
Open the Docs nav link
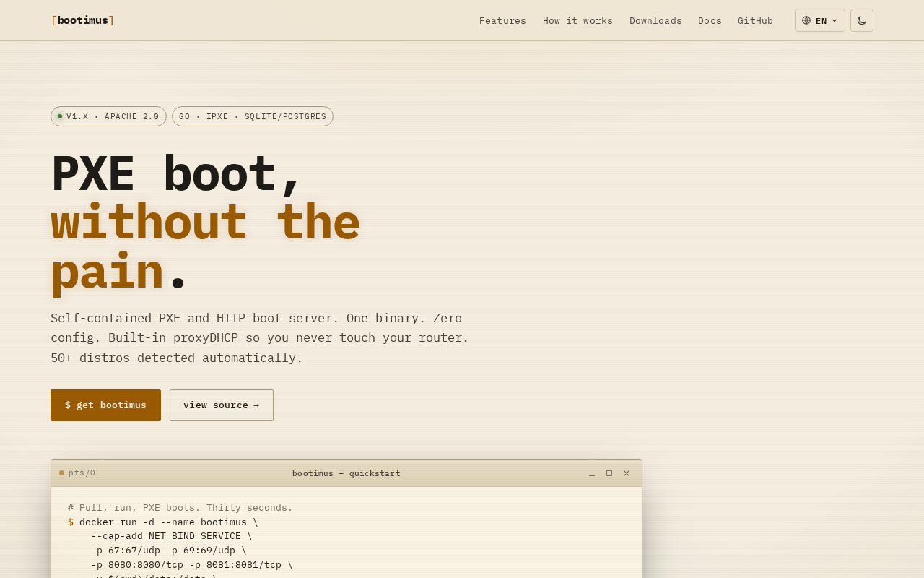[710, 20]
